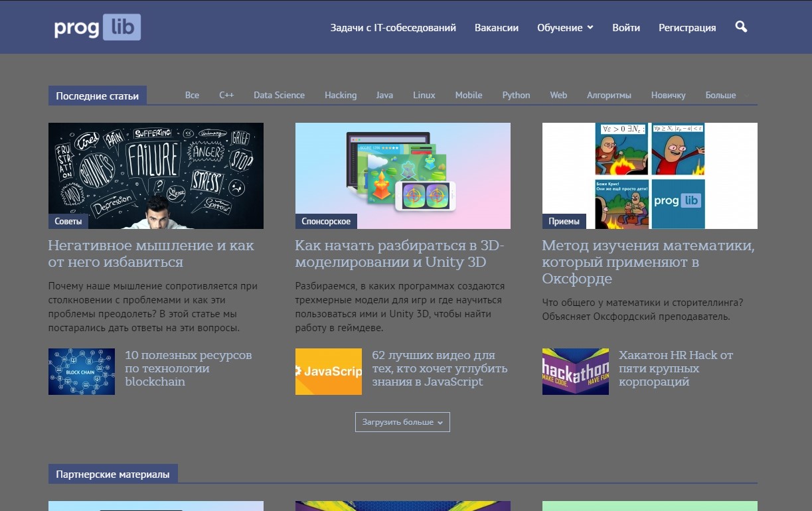812x511 pixels.
Task: Open the 3D modeling article thumbnail
Action: (403, 176)
